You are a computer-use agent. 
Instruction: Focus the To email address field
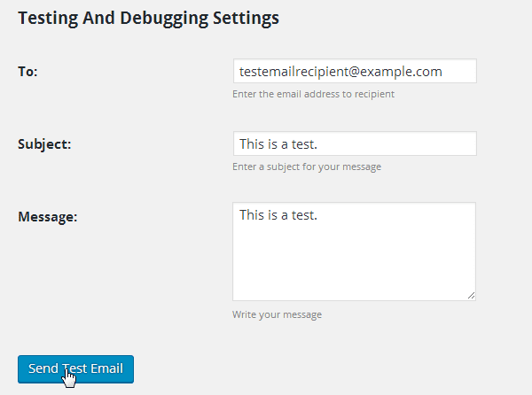pyautogui.click(x=355, y=71)
